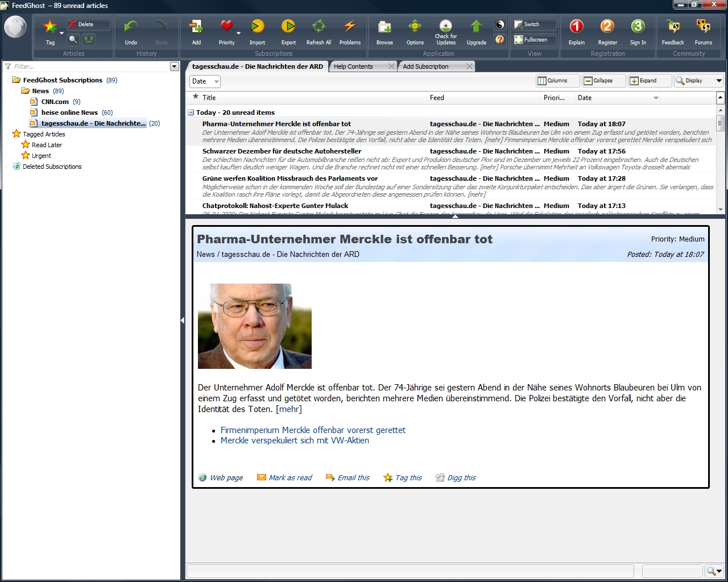Collapse the Today unread items group
The width and height of the screenshot is (728, 582).
click(x=191, y=113)
